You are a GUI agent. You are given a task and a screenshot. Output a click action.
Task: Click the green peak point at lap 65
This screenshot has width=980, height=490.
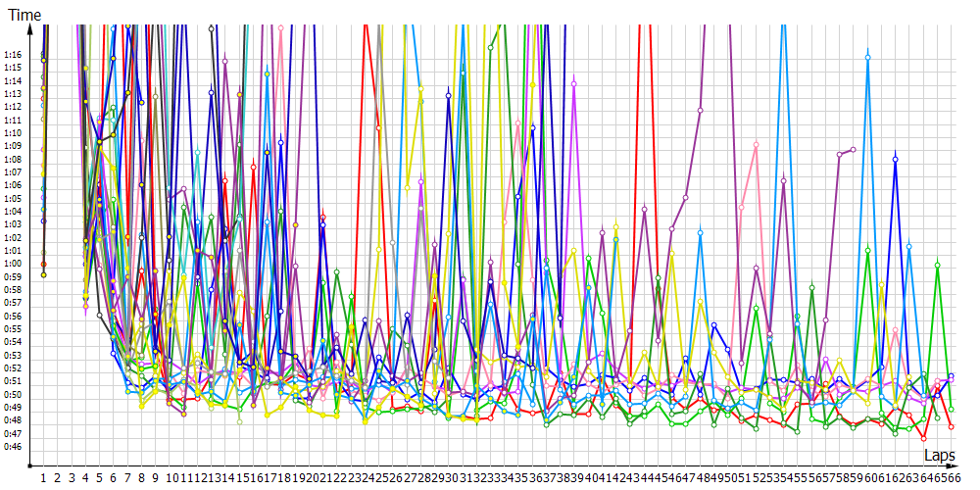[x=938, y=265]
